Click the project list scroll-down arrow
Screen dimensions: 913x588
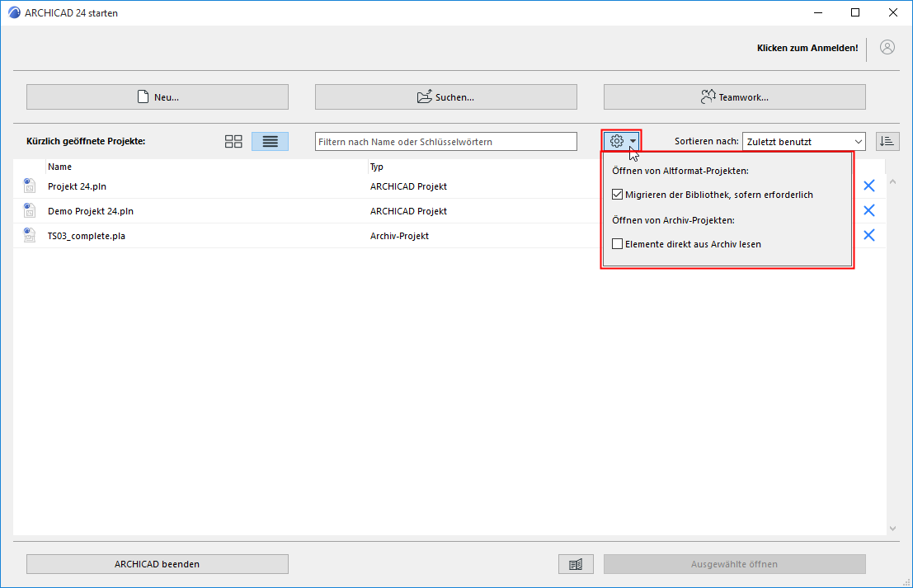pos(892,528)
